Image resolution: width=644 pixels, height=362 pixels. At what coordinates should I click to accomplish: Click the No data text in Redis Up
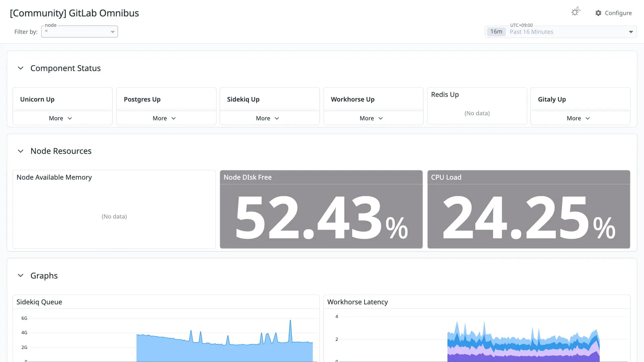pyautogui.click(x=477, y=113)
